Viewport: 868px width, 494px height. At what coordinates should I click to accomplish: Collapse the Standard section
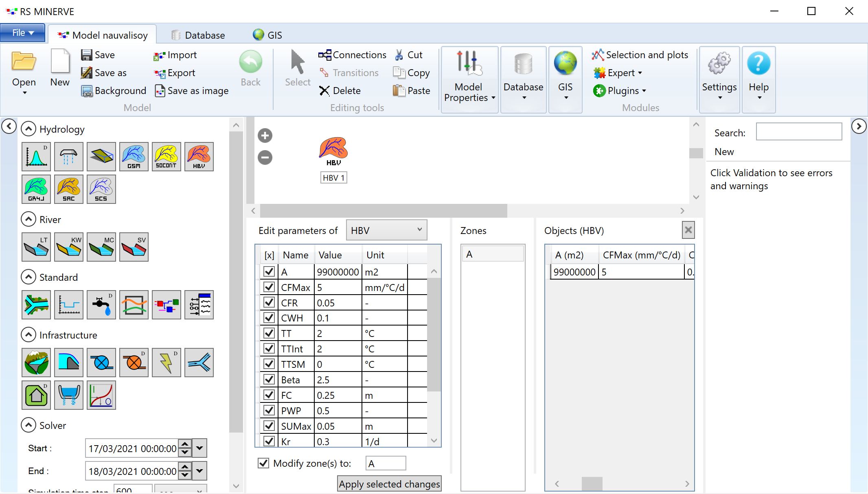pyautogui.click(x=28, y=277)
